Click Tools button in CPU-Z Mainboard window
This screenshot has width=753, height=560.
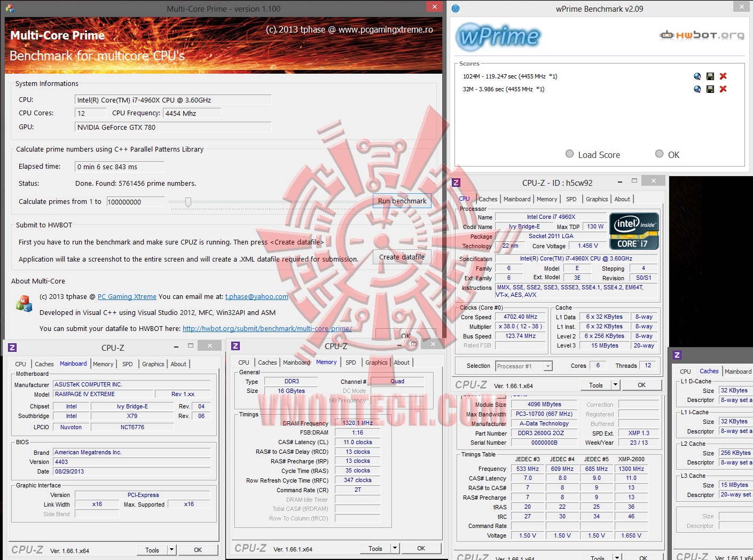tap(152, 550)
